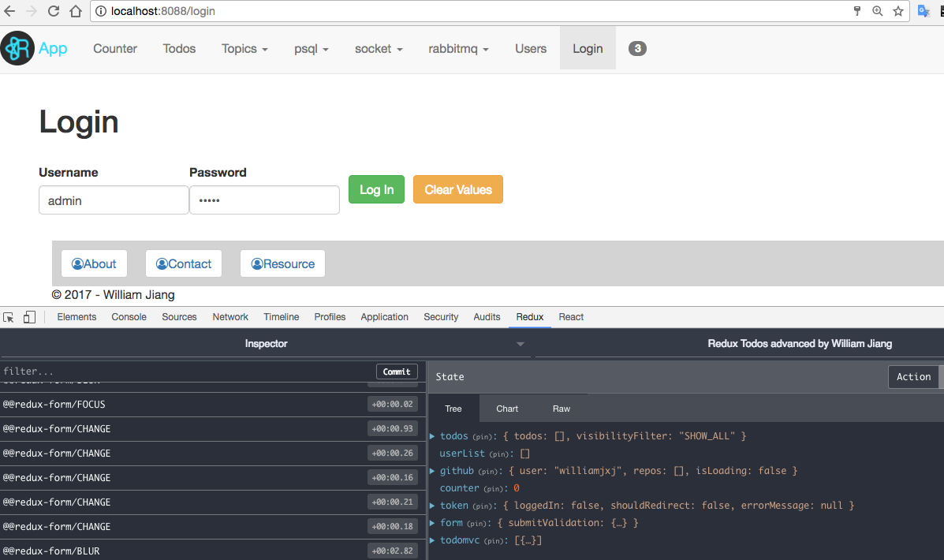
Task: Switch to the Security DevTools tab
Action: (x=441, y=317)
